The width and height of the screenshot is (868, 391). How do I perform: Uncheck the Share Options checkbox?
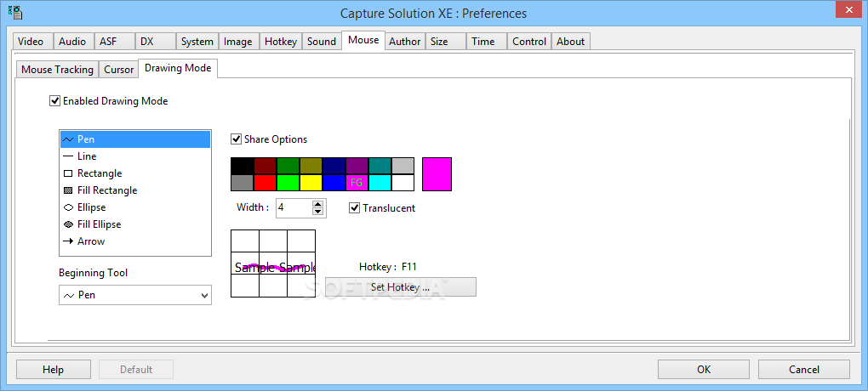point(236,139)
